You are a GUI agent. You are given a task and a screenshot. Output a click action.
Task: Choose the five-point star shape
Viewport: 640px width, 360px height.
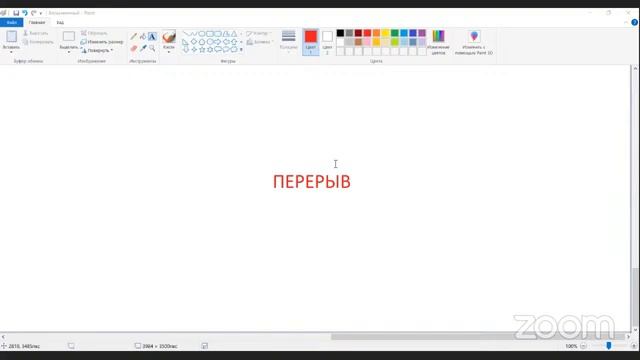point(202,49)
